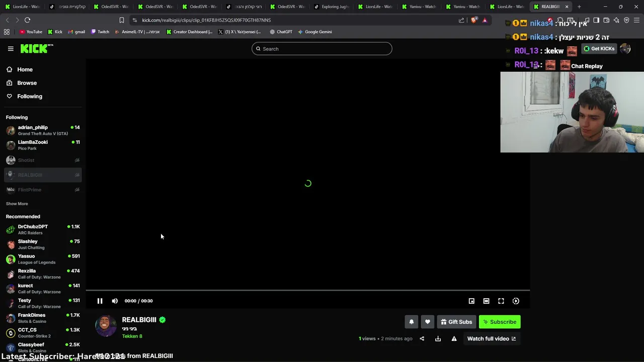Download the clip
Screen dimensions: 644x362
(x=438, y=338)
